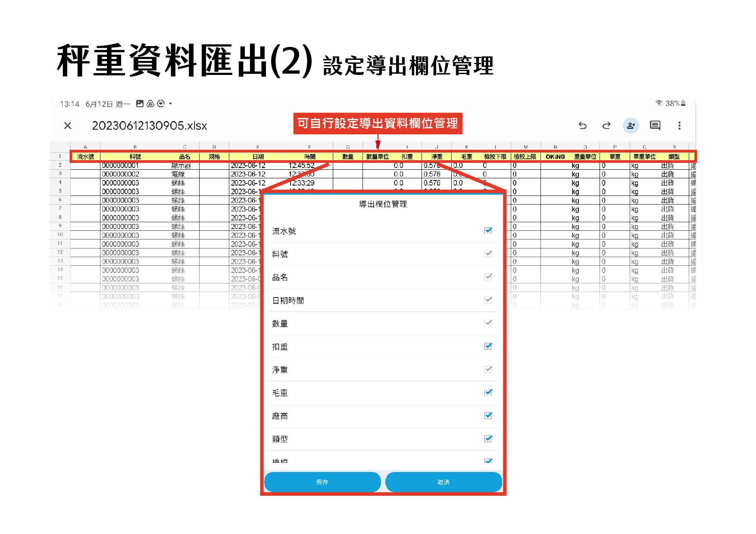Select the 電線 品名 cell
The width and height of the screenshot is (756, 534).
(x=184, y=174)
